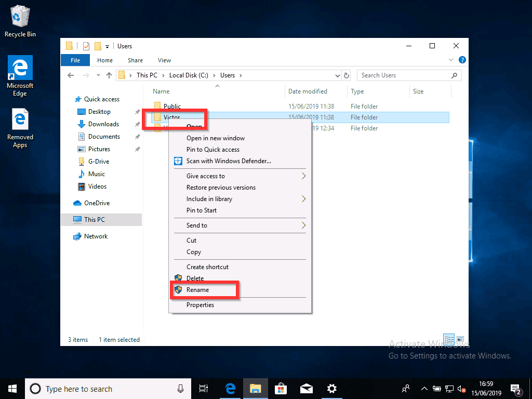Open Customize Quick Access Toolbar dropdown
This screenshot has width=532, height=399.
pyautogui.click(x=107, y=46)
